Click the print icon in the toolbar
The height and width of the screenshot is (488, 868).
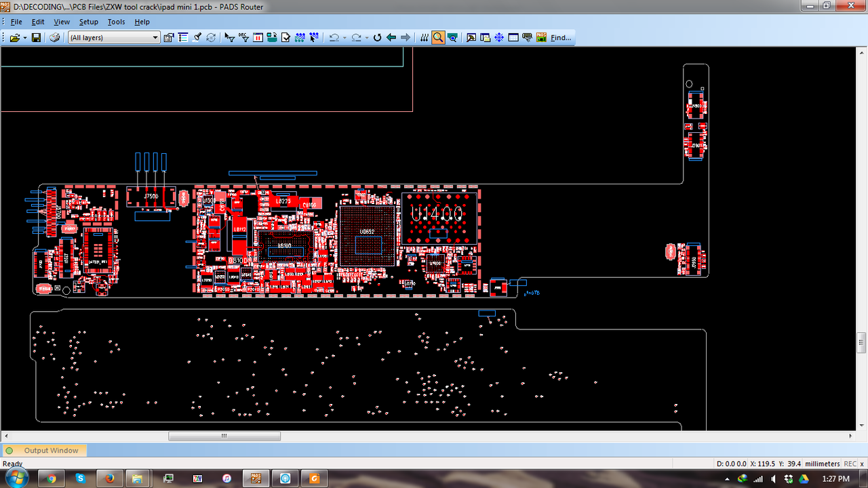[55, 37]
